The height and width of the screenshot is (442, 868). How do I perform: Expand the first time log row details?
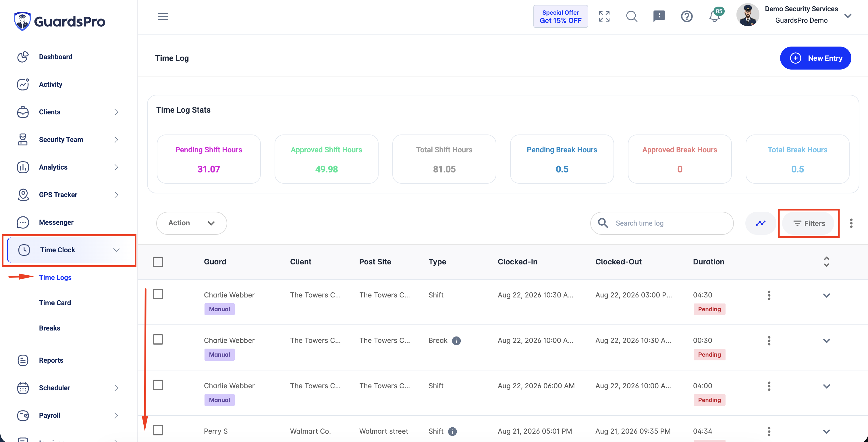[x=826, y=295]
